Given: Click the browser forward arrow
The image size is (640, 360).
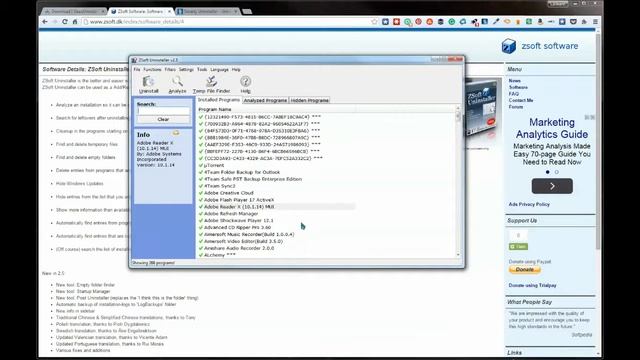Looking at the screenshot, I should point(55,22).
